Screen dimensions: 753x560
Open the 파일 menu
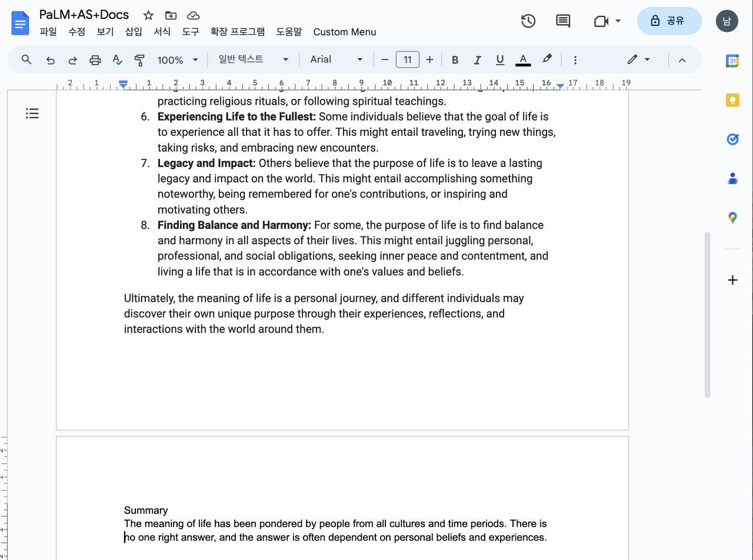click(x=48, y=32)
